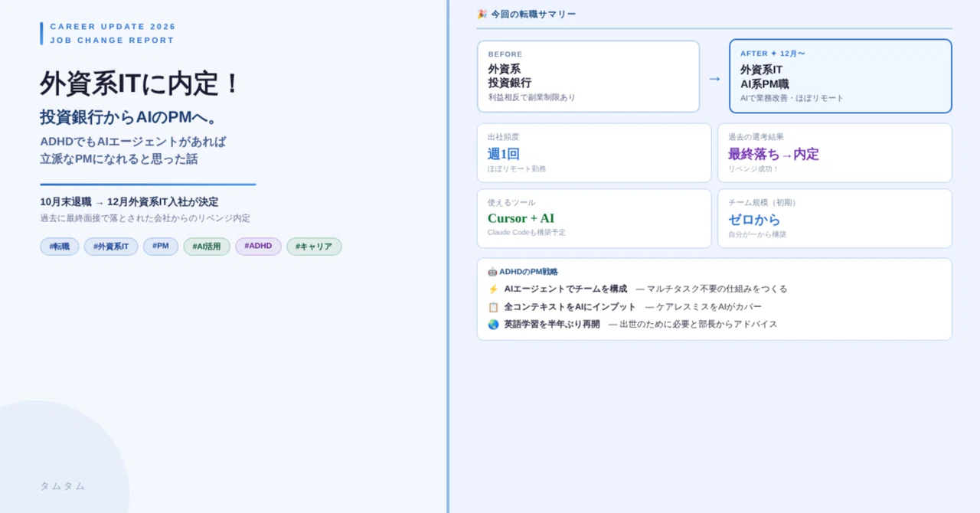Select the clipboard icon before 全コンテキストをAIにインプット
The height and width of the screenshot is (513, 980).
[493, 307]
